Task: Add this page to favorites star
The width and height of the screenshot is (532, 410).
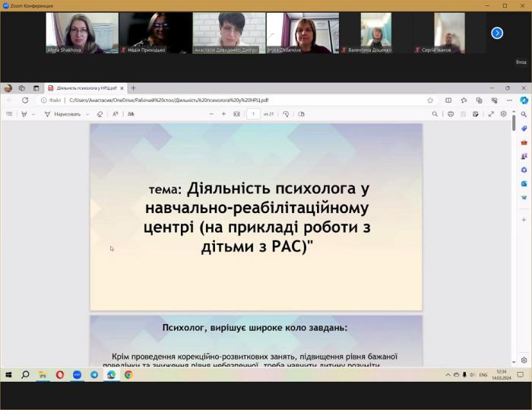Action: click(430, 100)
